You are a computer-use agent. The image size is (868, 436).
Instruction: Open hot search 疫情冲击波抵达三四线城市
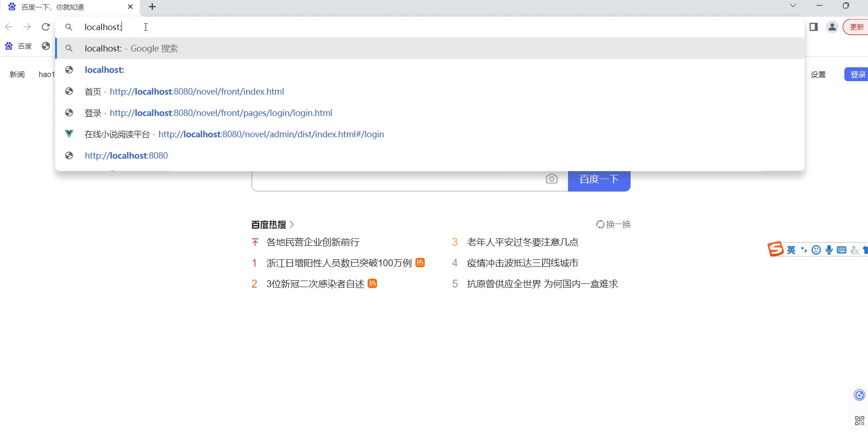coord(523,263)
